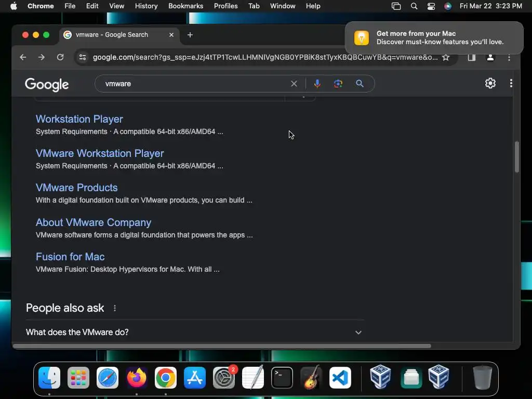Close the vmware Google Search tab
Screen dimensions: 532x399
pos(171,35)
